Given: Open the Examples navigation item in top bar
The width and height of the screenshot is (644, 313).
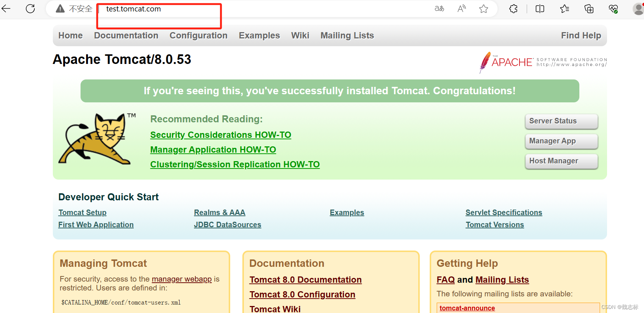Looking at the screenshot, I should (x=259, y=35).
